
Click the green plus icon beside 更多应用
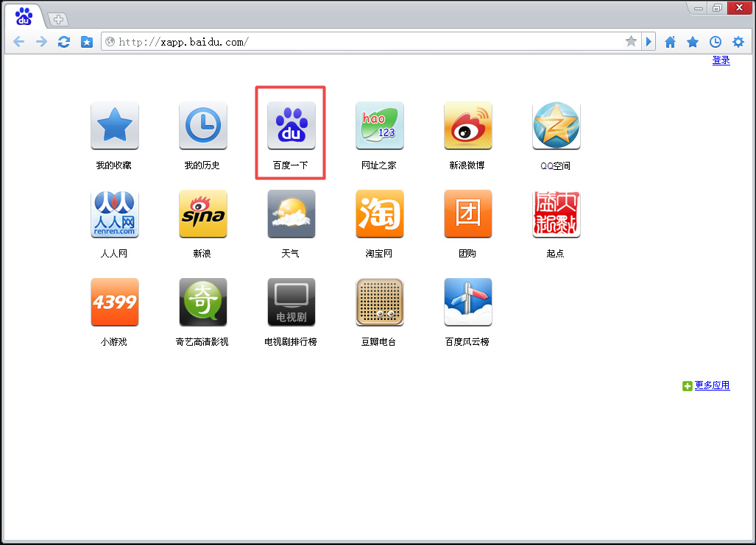tap(687, 386)
